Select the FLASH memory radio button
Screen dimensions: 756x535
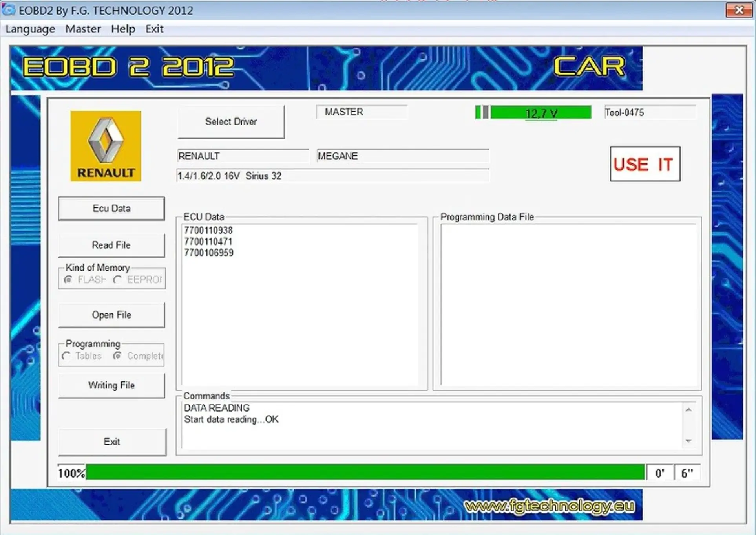click(68, 279)
